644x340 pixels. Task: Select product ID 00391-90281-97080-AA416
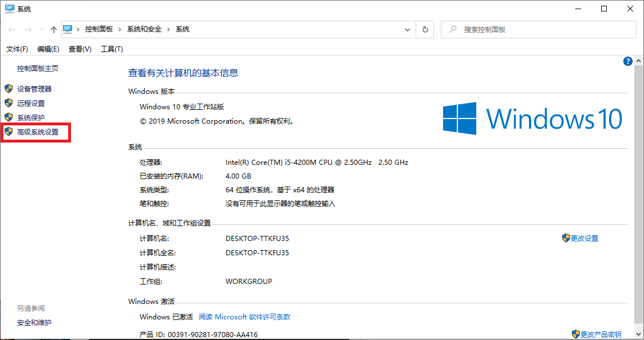pyautogui.click(x=213, y=335)
